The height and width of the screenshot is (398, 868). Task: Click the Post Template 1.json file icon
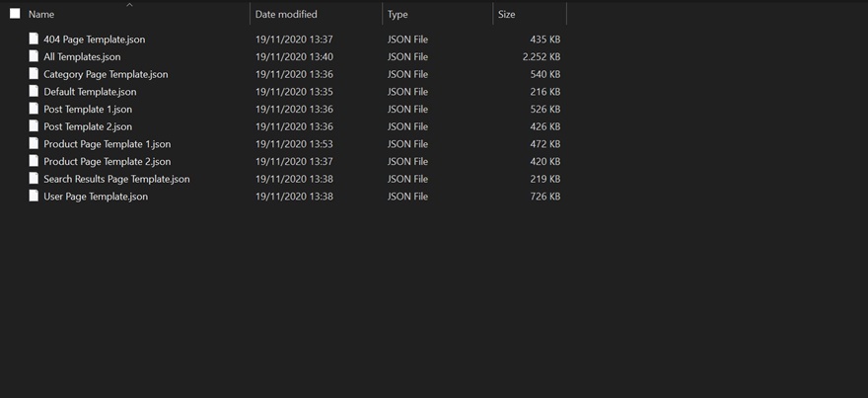[34, 109]
